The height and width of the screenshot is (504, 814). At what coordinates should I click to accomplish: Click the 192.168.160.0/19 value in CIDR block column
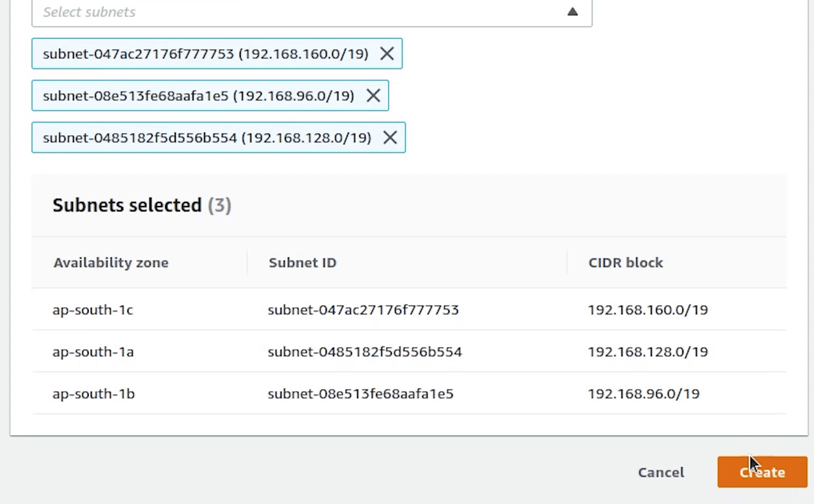[647, 309]
